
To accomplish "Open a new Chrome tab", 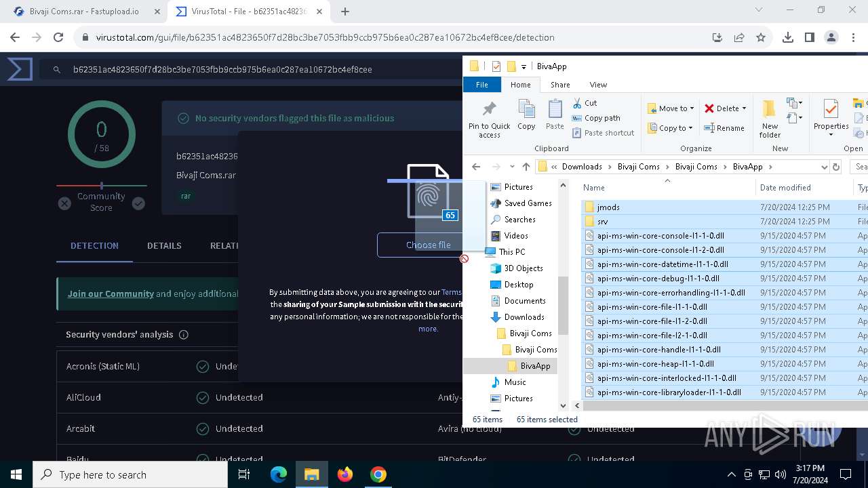I will 345,12.
